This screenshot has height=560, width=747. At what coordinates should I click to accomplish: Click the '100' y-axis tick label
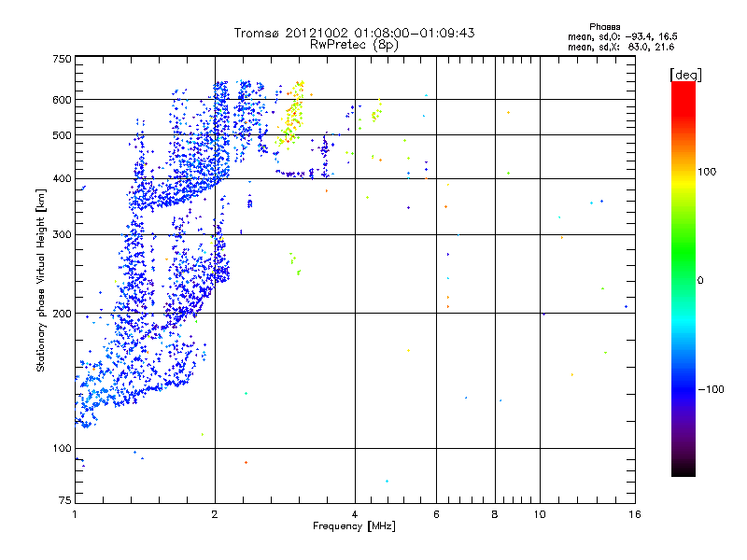[62, 448]
